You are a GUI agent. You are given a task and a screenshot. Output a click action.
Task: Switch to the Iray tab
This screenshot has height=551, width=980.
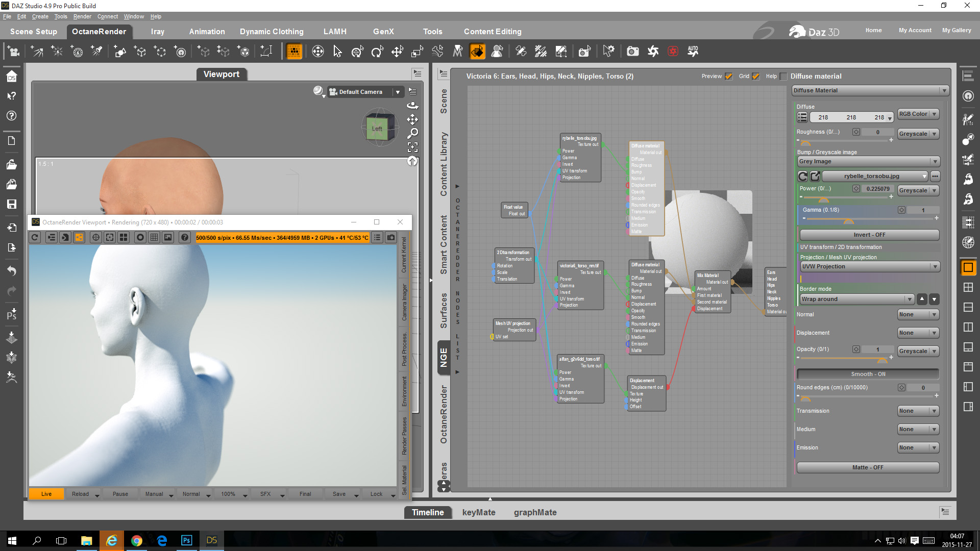157,32
